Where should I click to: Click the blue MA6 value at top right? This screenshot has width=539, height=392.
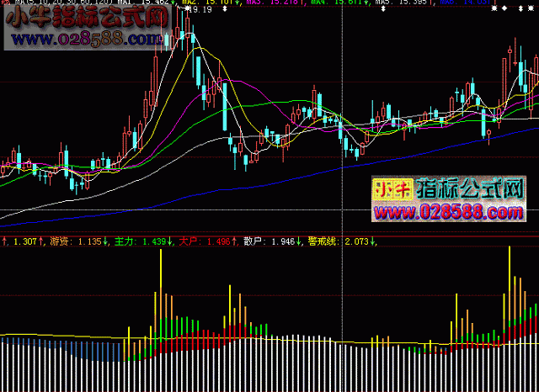(x=480, y=3)
